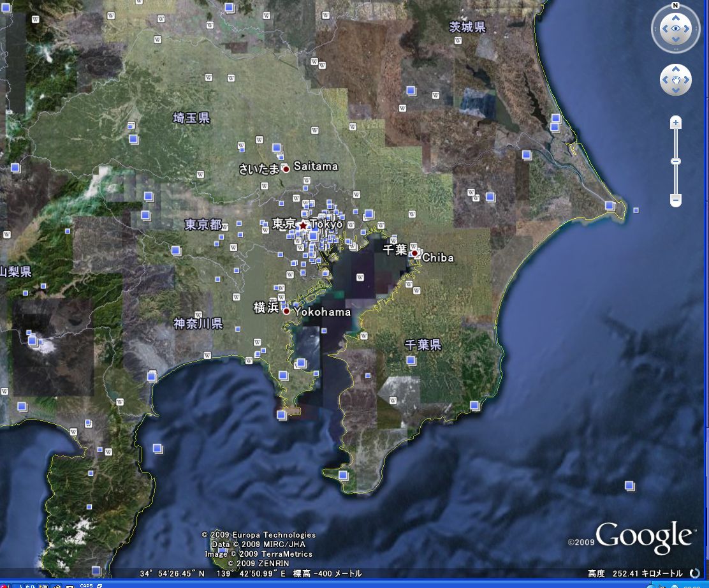Viewport: 709px width, 588px height.
Task: Open blue placemark at Boso Peninsula southern tip
Action: point(343,475)
